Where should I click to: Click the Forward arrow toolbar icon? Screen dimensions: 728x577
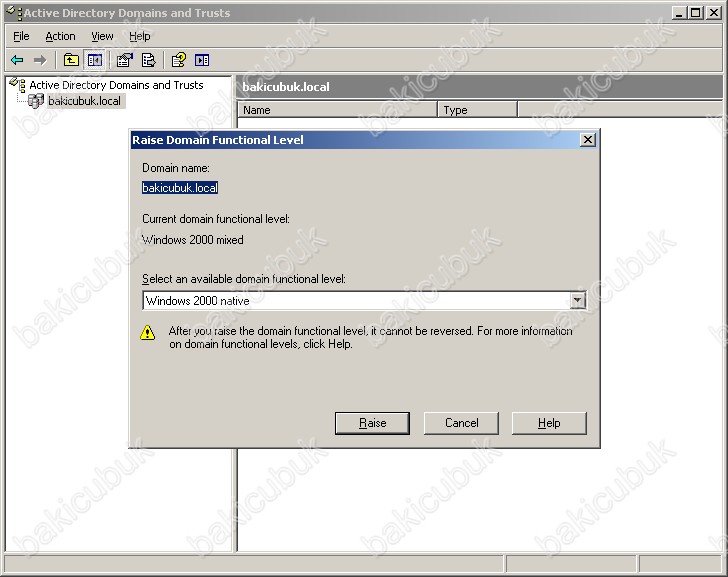(x=40, y=60)
